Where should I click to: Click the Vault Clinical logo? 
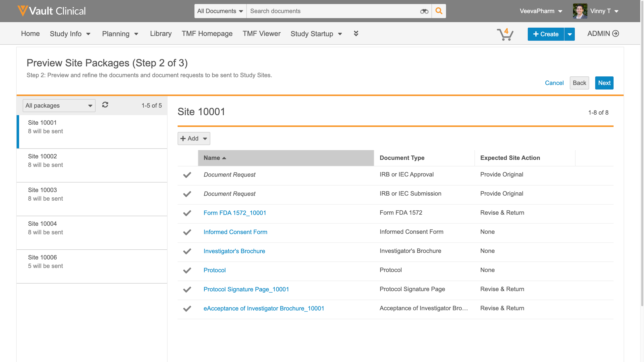(52, 11)
